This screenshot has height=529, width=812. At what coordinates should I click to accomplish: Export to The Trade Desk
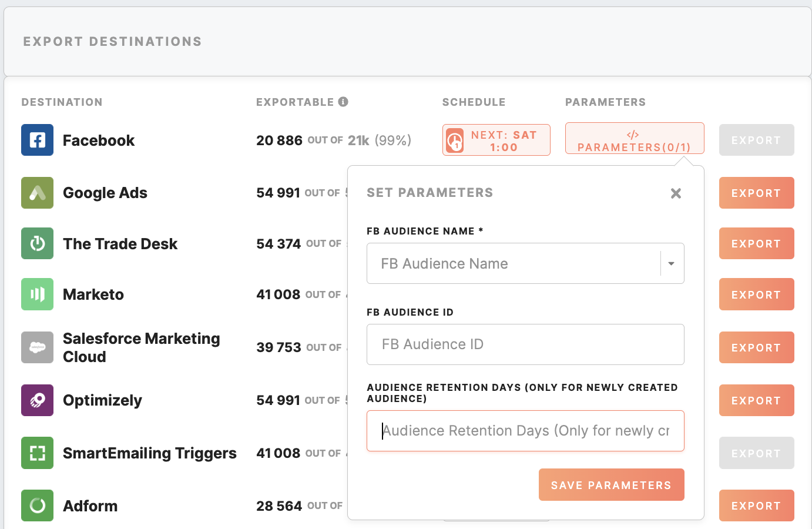click(756, 243)
